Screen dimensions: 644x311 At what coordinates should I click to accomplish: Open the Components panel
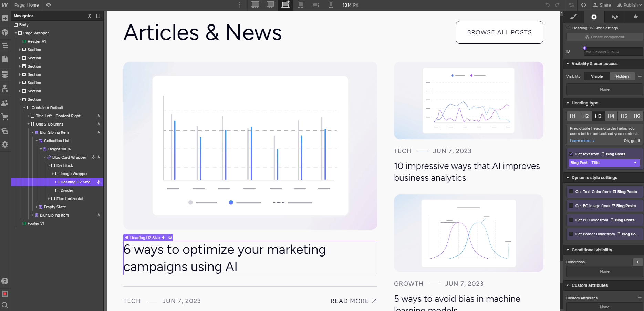pyautogui.click(x=5, y=33)
